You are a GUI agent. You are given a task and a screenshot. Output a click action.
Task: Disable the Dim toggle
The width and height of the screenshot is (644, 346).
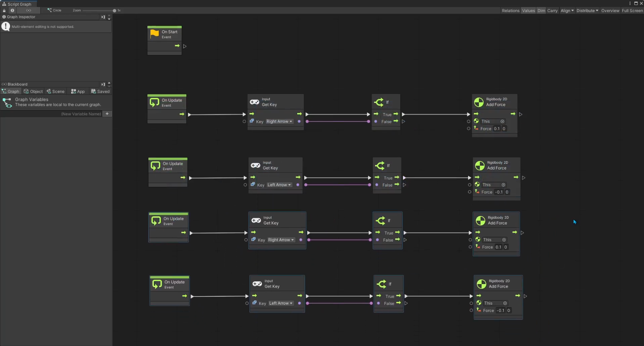pos(541,11)
